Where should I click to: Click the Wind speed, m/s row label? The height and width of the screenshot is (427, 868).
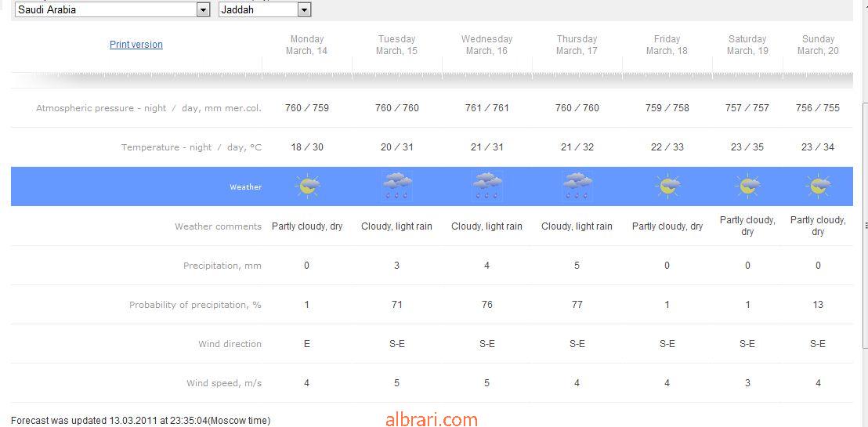[x=224, y=383]
